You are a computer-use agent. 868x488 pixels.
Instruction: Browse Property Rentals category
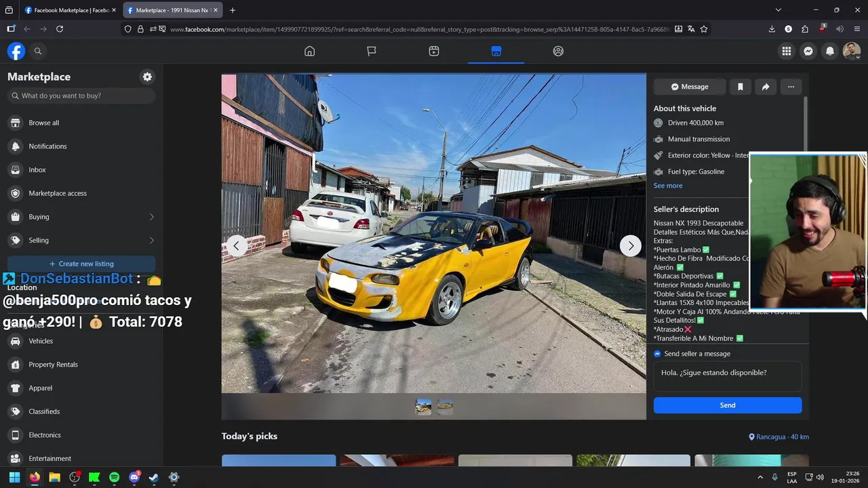pos(81,365)
